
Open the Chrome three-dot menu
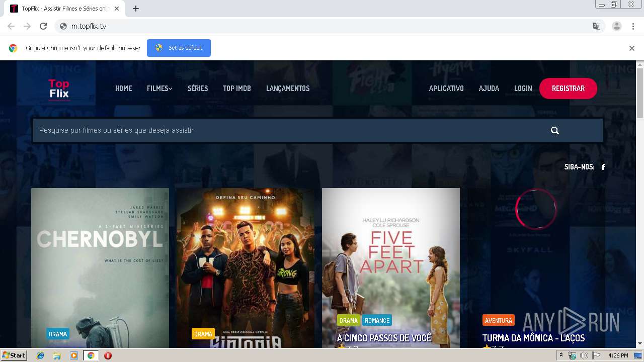pyautogui.click(x=632, y=26)
